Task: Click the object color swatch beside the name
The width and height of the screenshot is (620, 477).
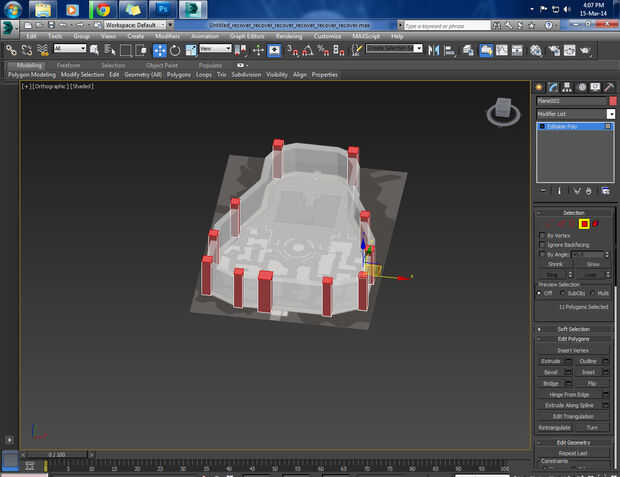Action: (x=611, y=101)
